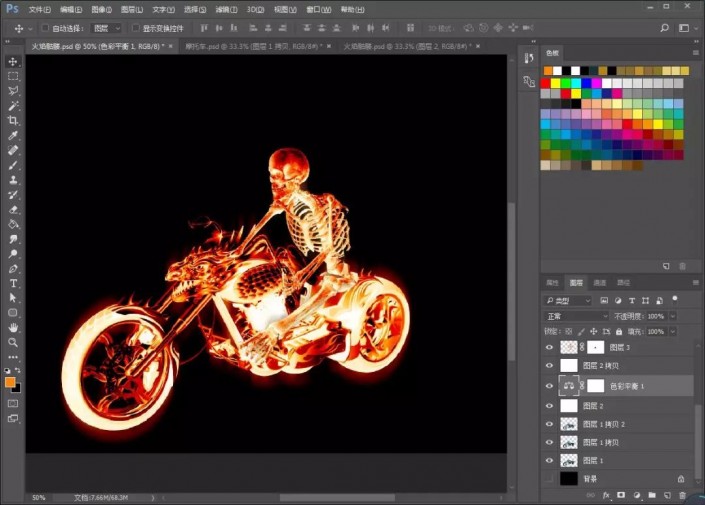The image size is (705, 505).
Task: Show the 背景 layer visibility box
Action: pyautogui.click(x=549, y=479)
